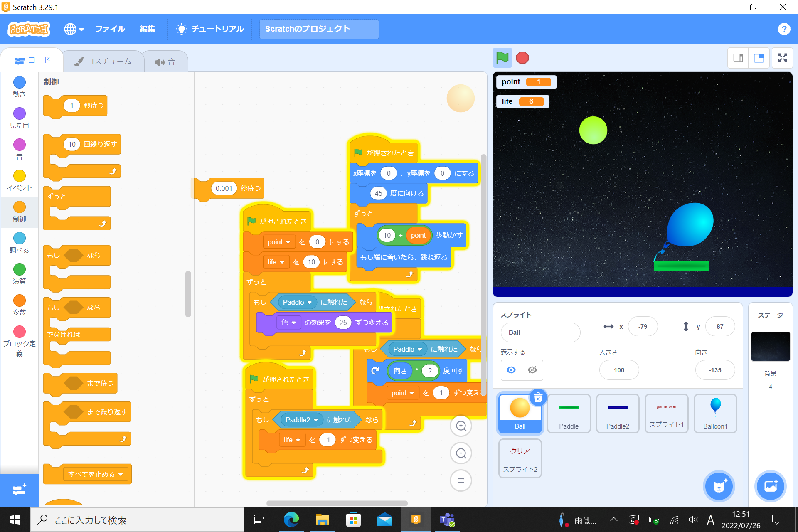The image size is (798, 532).
Task: Click the green flag to start the project
Action: [x=502, y=58]
